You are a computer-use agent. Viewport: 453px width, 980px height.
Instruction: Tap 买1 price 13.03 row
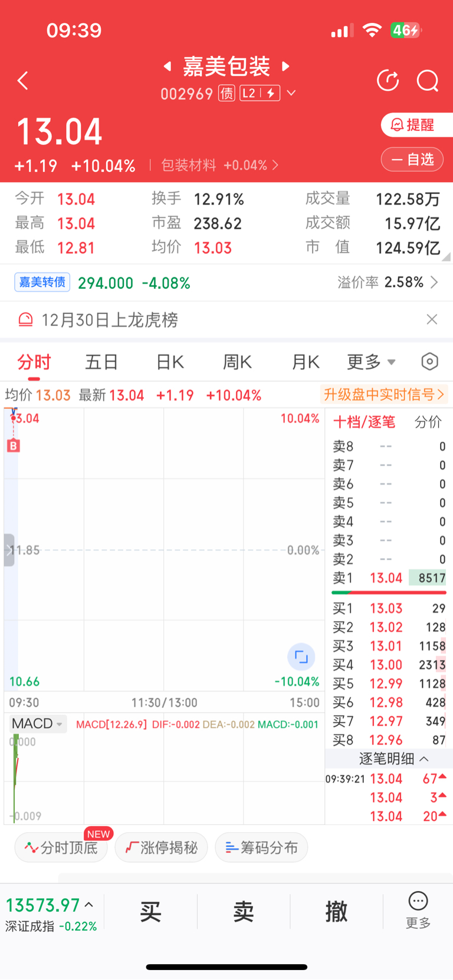pyautogui.click(x=389, y=608)
